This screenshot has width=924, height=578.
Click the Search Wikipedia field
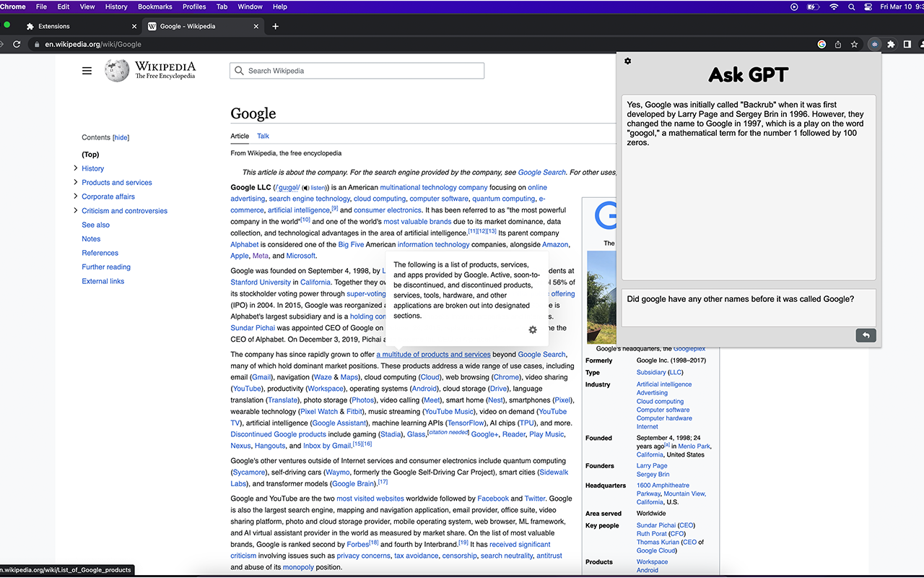pos(357,71)
